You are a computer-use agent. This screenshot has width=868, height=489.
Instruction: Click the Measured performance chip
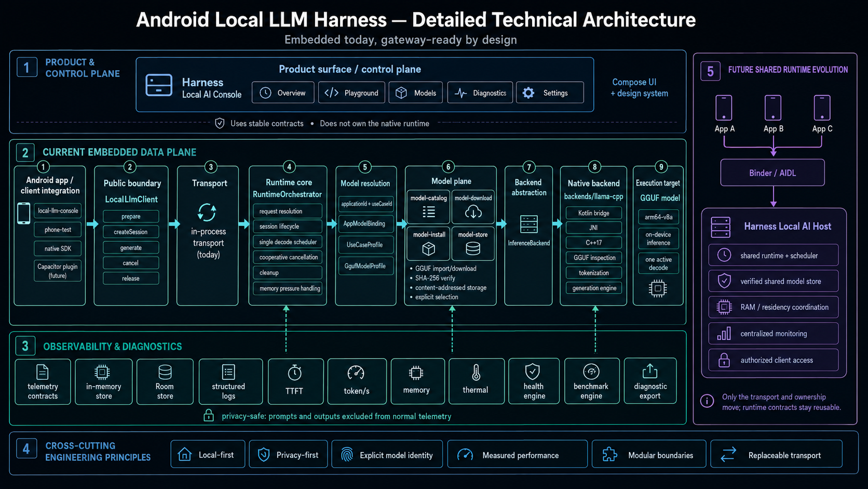(x=518, y=454)
